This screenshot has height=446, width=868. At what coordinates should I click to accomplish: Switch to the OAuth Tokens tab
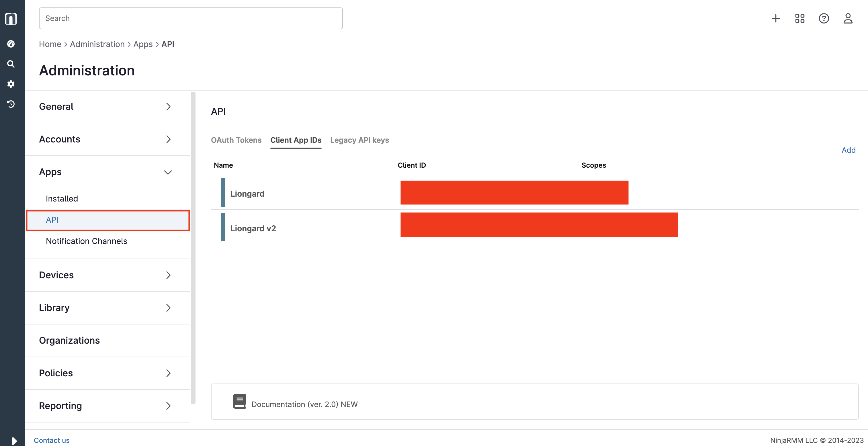[236, 140]
